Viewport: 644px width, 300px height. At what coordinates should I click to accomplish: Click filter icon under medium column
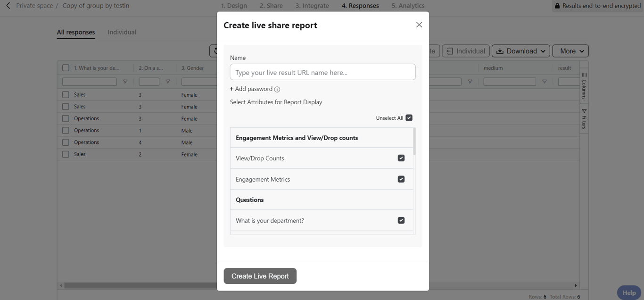(x=544, y=82)
